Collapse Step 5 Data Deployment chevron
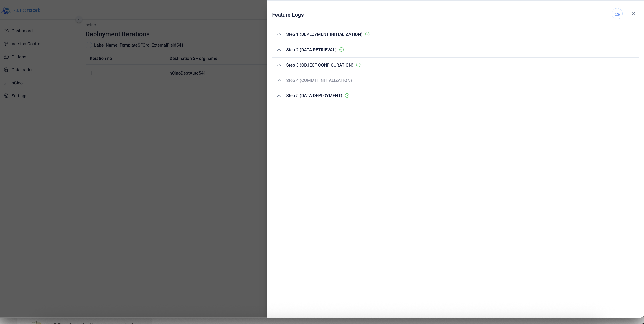This screenshot has height=324, width=644. tap(279, 96)
